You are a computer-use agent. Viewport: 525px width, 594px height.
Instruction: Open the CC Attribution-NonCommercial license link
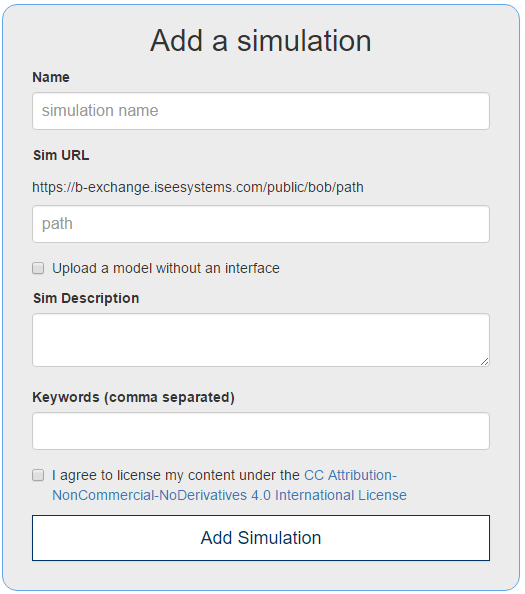point(229,485)
